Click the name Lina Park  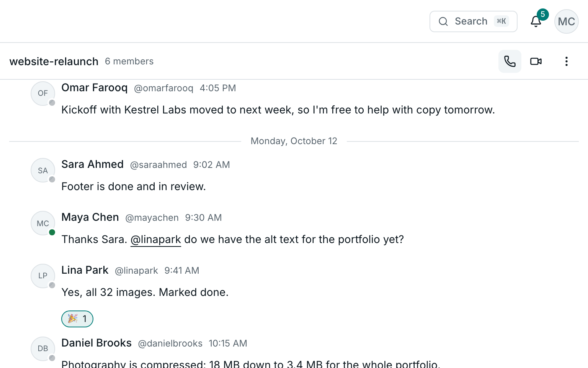pos(85,270)
